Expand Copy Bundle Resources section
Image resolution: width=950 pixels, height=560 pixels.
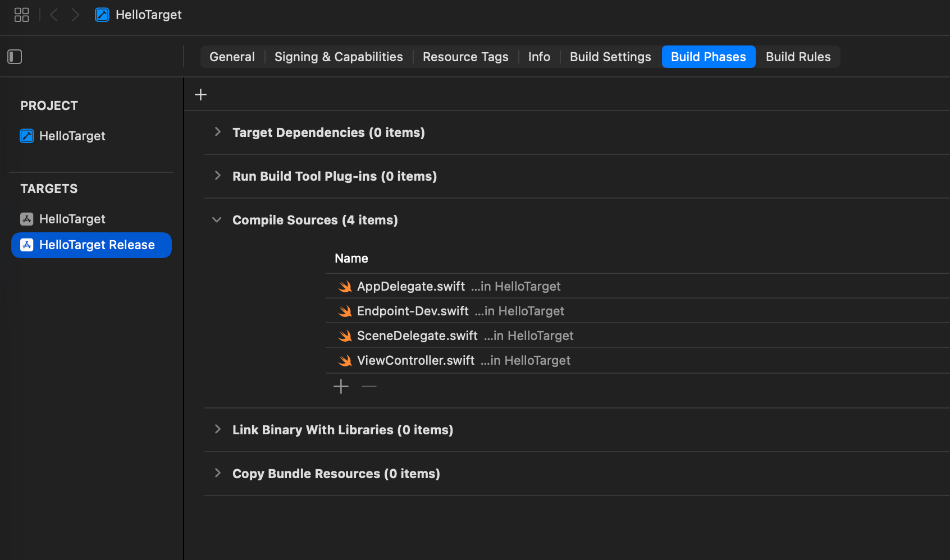[218, 473]
